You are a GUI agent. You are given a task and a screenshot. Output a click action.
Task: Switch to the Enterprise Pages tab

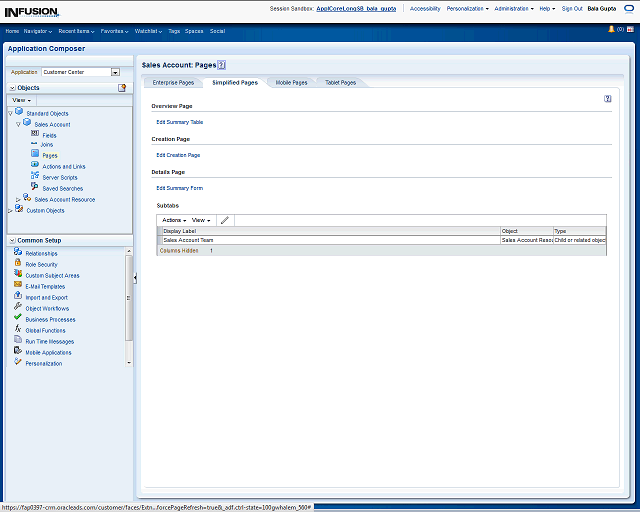[x=173, y=83]
